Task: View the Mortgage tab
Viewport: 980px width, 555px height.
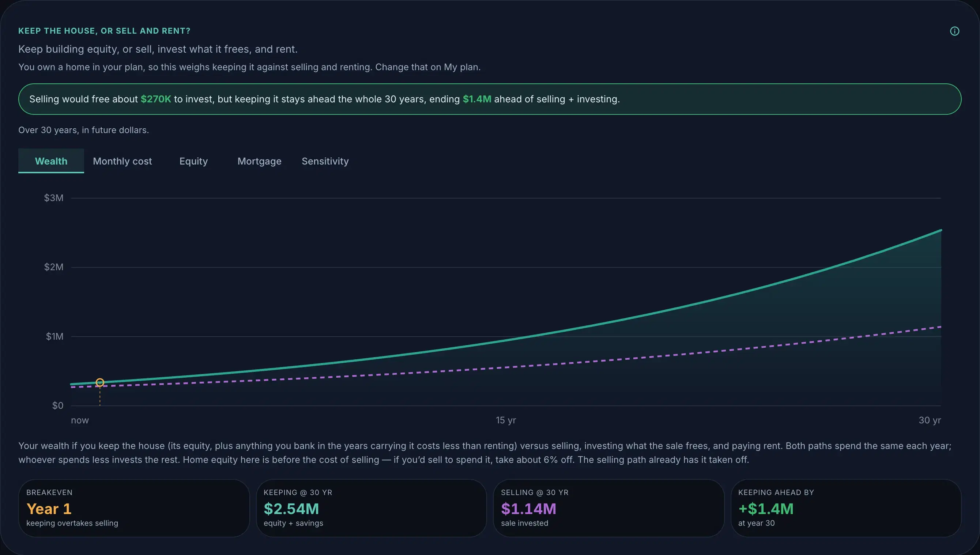Action: [x=259, y=161]
